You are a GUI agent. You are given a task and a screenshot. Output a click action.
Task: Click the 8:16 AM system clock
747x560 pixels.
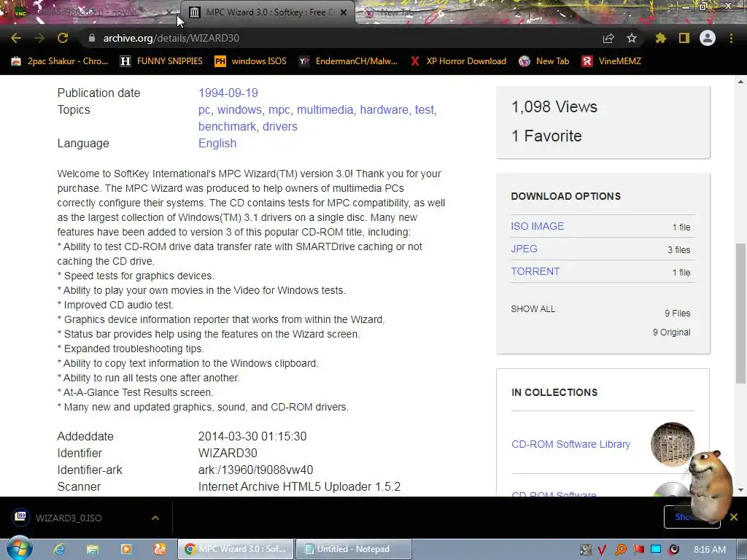point(709,550)
